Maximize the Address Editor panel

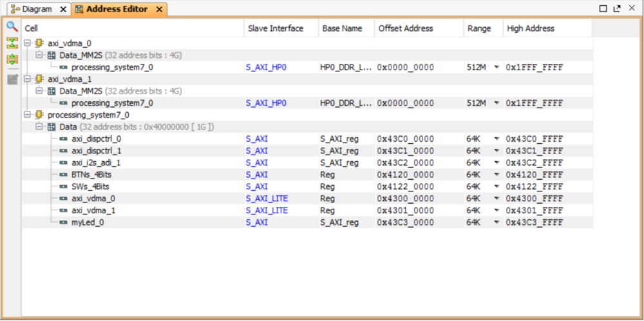click(x=603, y=8)
